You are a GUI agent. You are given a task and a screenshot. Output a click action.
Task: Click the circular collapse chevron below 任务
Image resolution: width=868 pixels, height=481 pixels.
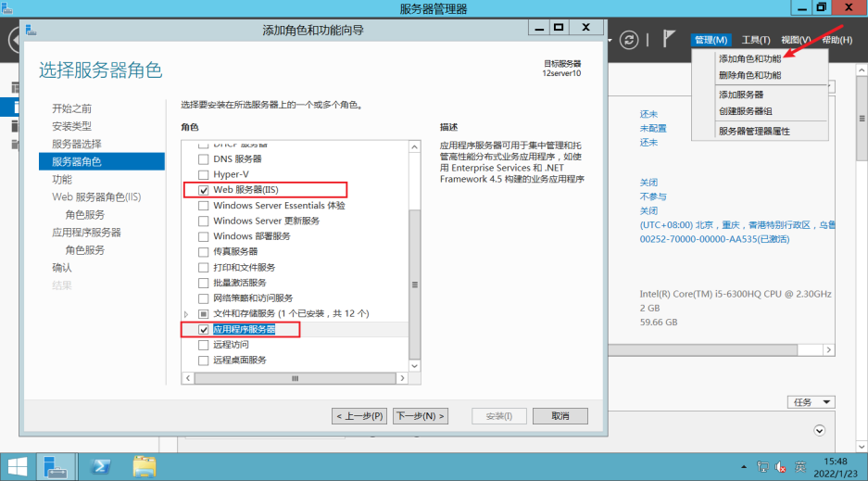pos(819,431)
